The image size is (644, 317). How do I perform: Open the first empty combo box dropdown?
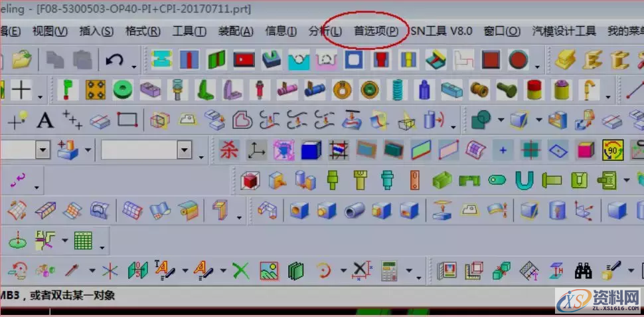coord(42,150)
